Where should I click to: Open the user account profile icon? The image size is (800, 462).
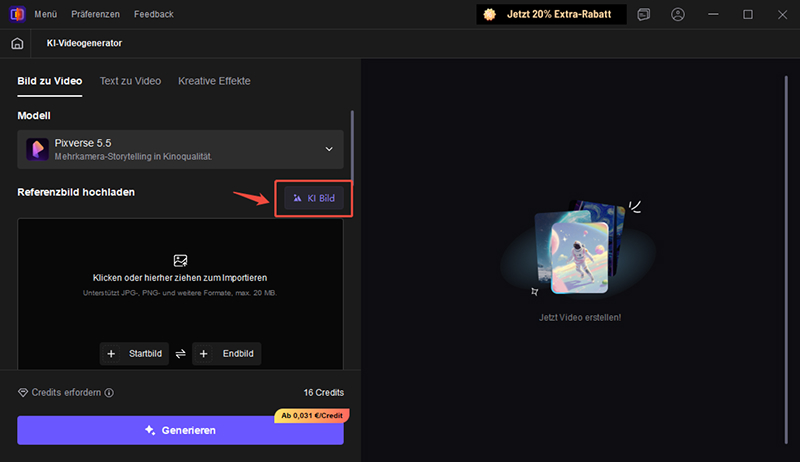(679, 15)
